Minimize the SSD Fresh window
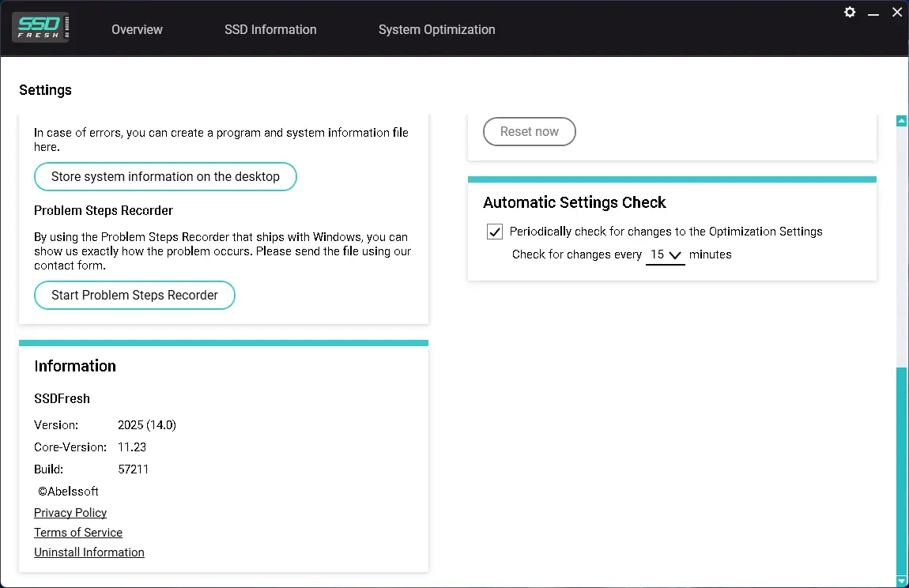The image size is (909, 588). point(873,13)
